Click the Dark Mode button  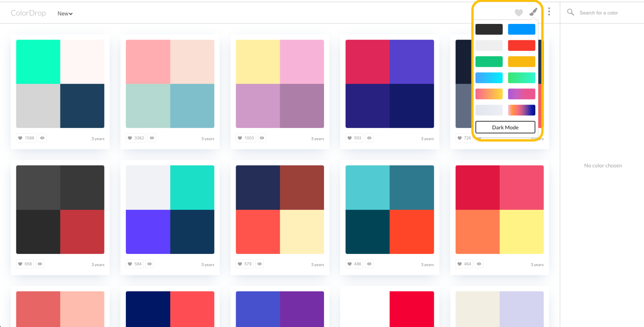[x=505, y=127]
